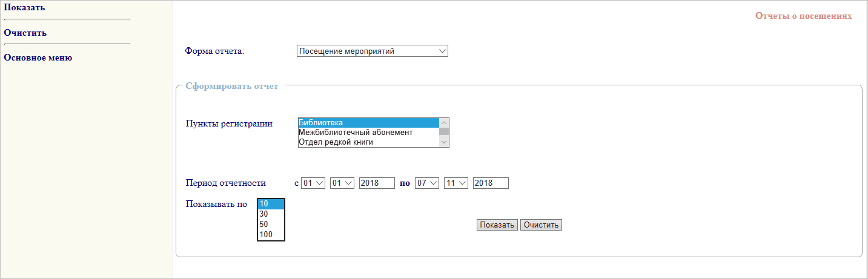This screenshot has width=868, height=279.
Task: Click the Показать form button
Action: pos(497,225)
